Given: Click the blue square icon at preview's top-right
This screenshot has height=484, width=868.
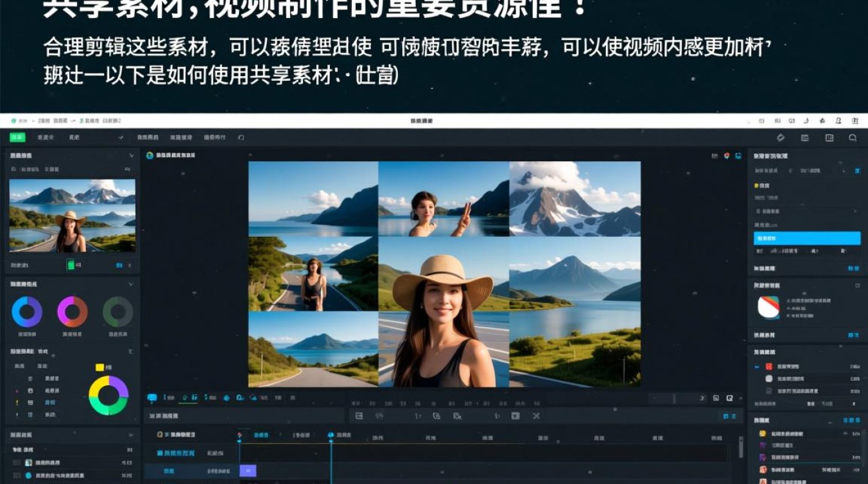Looking at the screenshot, I should click(738, 156).
